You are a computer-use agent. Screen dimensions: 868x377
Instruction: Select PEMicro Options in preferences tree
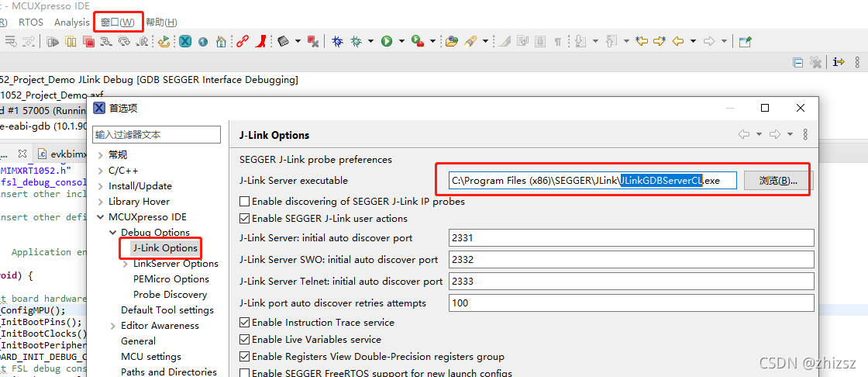point(171,278)
